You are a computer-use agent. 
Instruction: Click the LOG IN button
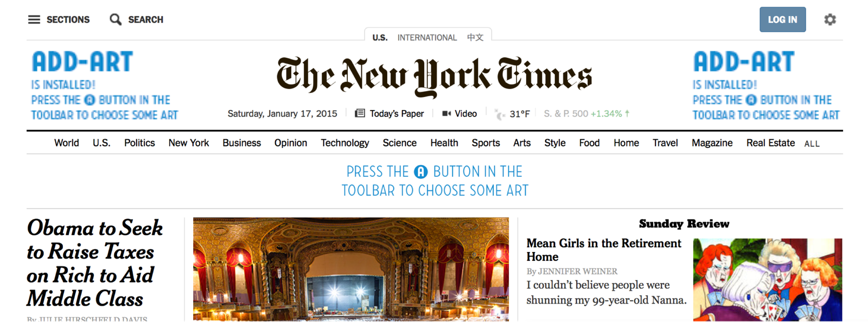782,20
